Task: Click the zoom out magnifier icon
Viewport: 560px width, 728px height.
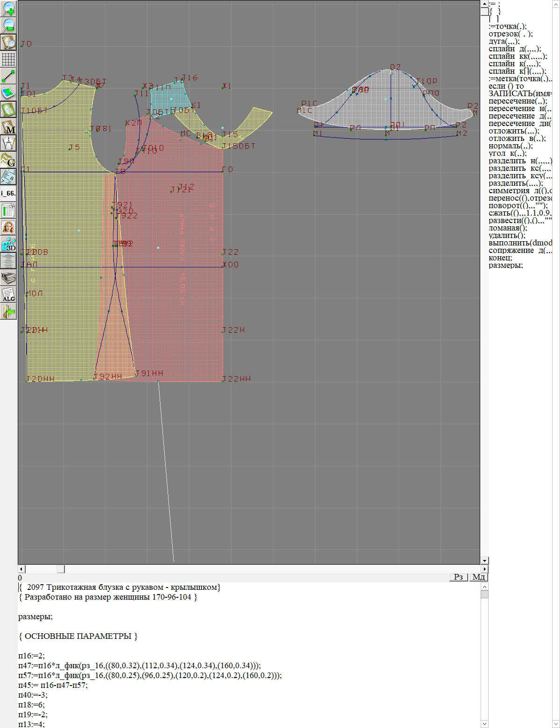Action: pyautogui.click(x=8, y=25)
